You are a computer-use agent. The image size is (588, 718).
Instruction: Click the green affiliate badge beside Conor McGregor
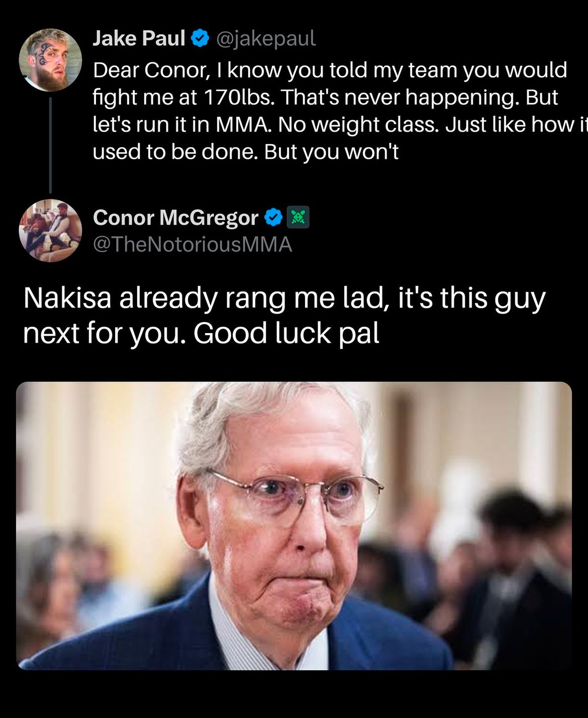point(298,218)
